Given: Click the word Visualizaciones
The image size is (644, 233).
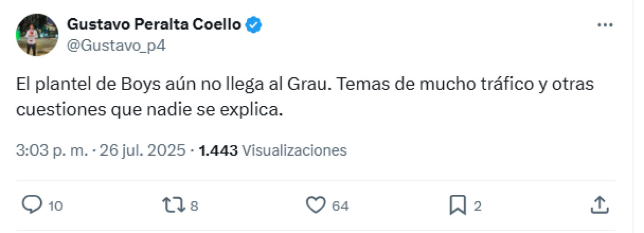Looking at the screenshot, I should pos(295,150).
